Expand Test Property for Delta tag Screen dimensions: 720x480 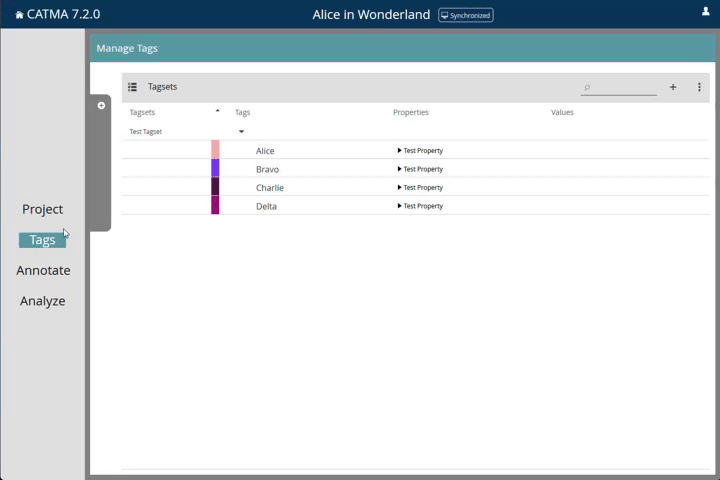[x=400, y=206]
